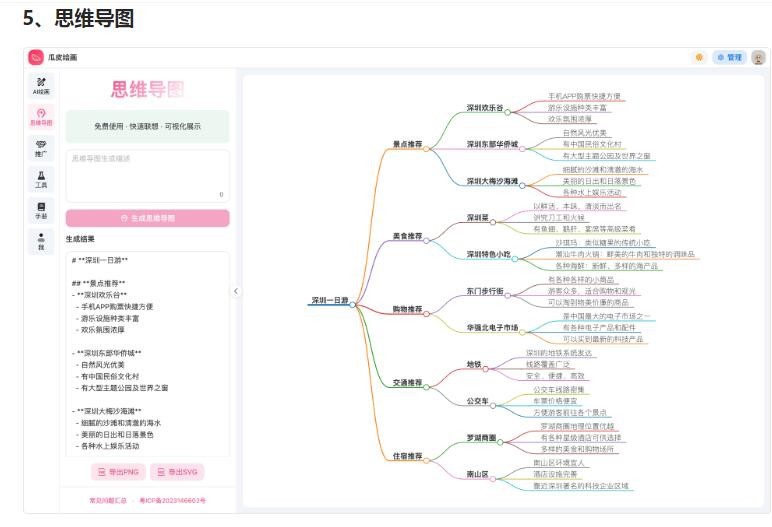Click leaf 深圳的地铁系统发达
The width and height of the screenshot is (772, 527).
pyautogui.click(x=559, y=353)
